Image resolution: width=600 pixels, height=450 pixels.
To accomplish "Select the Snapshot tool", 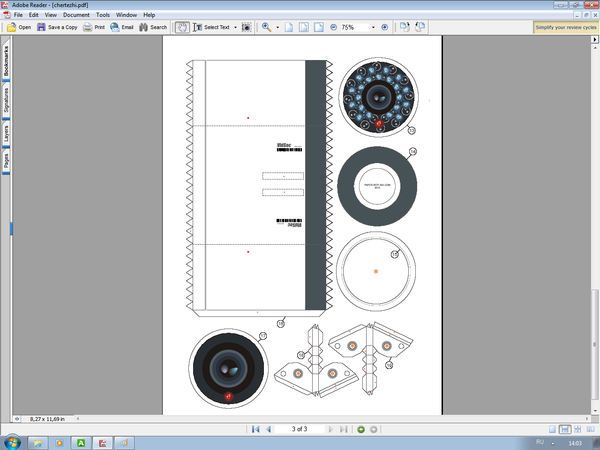I will tap(247, 27).
